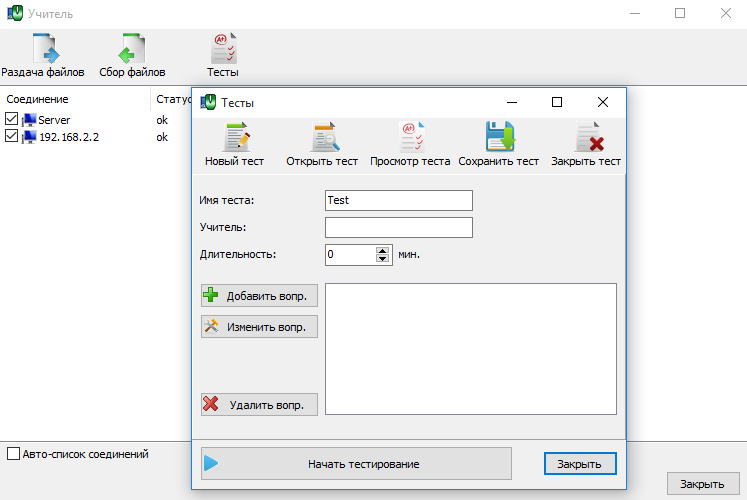
Task: Create a new test with Новый тест
Action: click(234, 144)
